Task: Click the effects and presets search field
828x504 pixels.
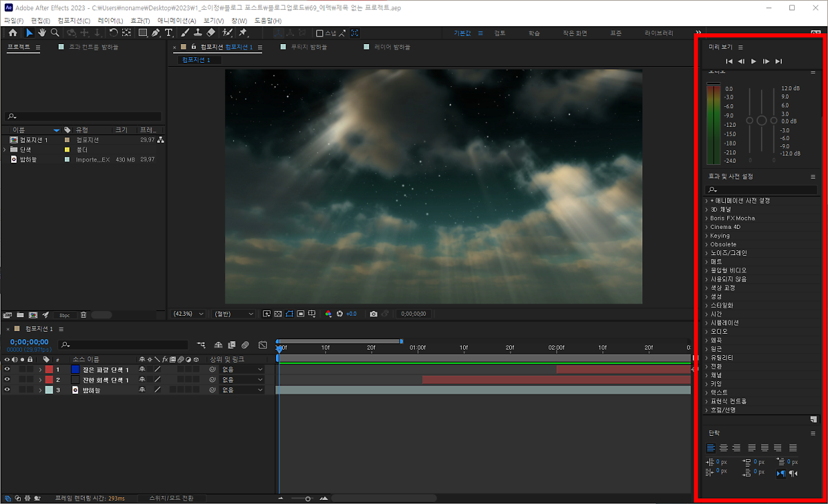Action: [x=762, y=190]
